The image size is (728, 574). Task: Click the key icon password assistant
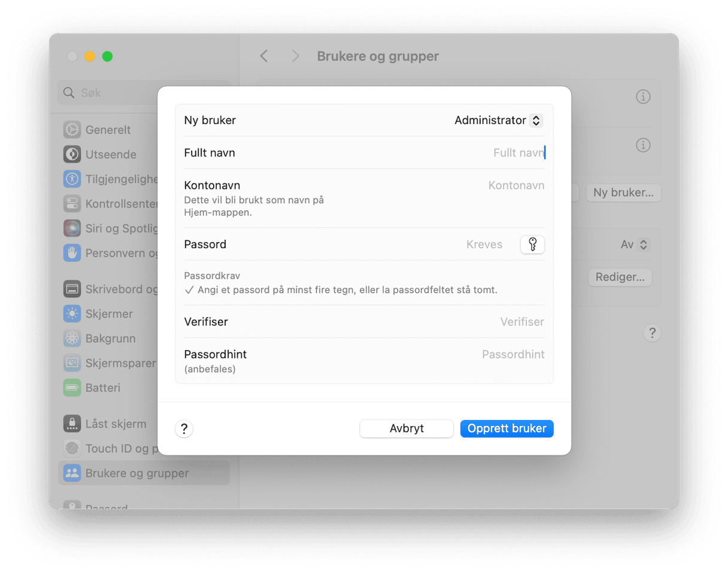[532, 244]
